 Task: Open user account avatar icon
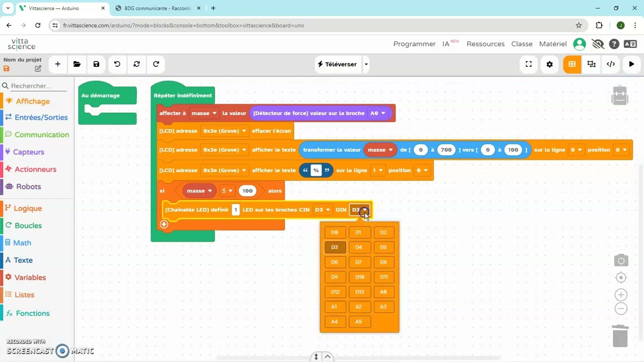pos(580,44)
